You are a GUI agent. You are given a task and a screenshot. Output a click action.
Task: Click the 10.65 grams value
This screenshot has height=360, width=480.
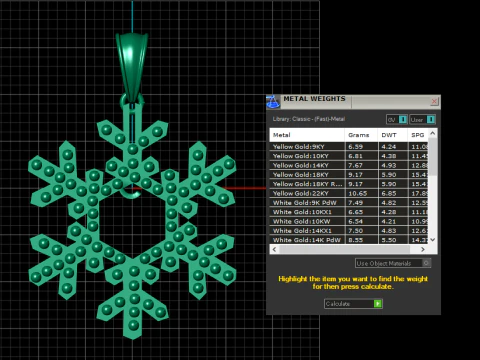click(x=357, y=193)
